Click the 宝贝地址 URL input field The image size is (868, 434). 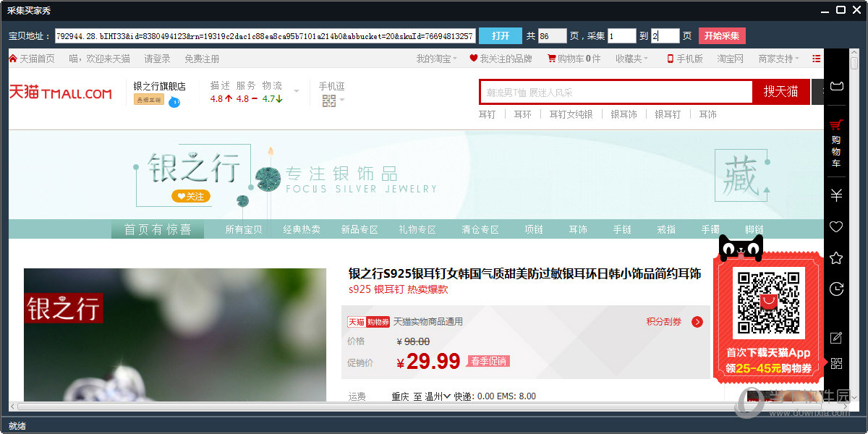click(265, 35)
